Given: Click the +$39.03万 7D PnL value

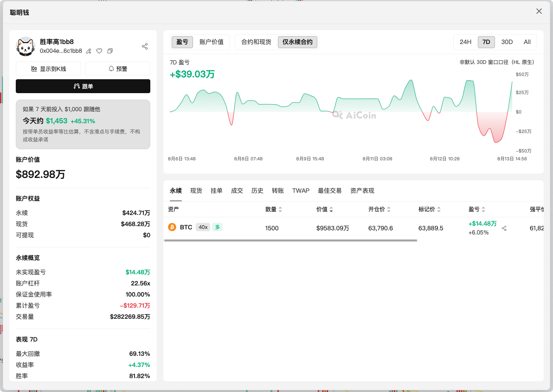Looking at the screenshot, I should (x=192, y=74).
